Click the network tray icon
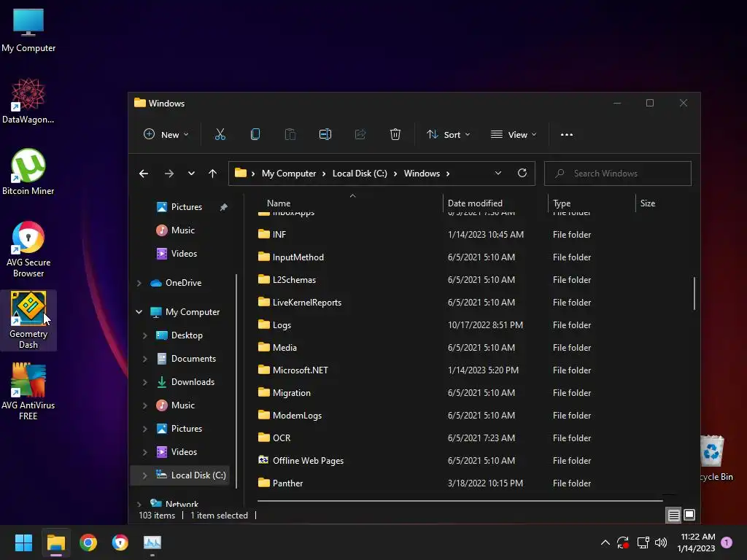Screen dimensions: 747x560 [643, 542]
